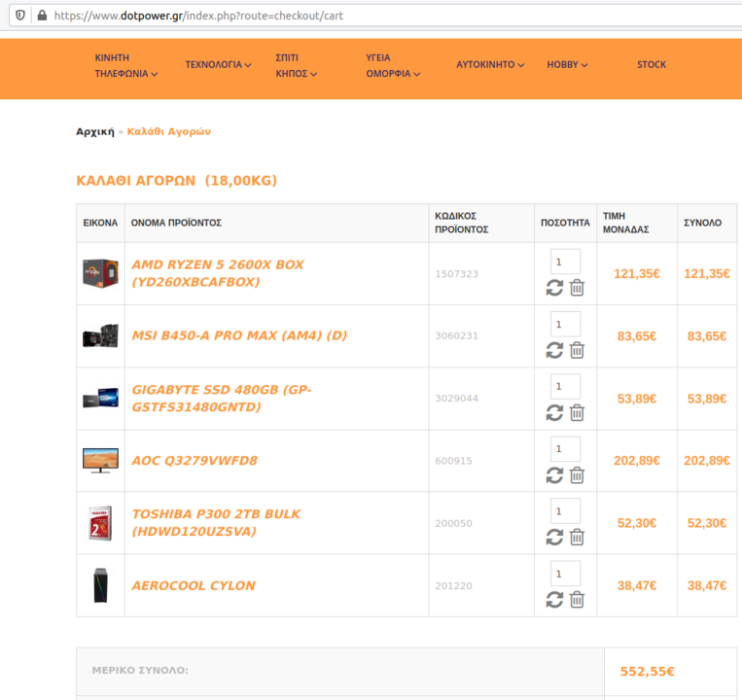Image resolution: width=742 pixels, height=700 pixels.
Task: Delete MSI B450-A PRO MAX from cart
Action: (577, 350)
